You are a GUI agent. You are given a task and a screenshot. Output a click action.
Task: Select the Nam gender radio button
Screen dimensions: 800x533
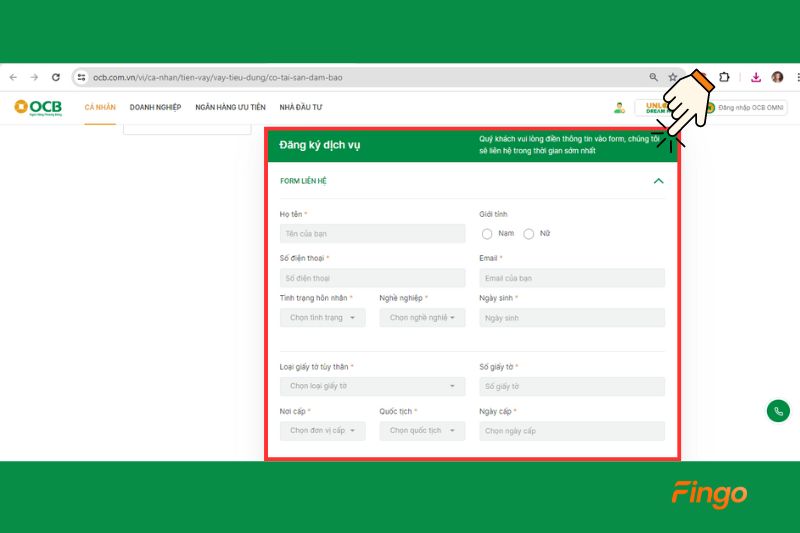coord(487,234)
